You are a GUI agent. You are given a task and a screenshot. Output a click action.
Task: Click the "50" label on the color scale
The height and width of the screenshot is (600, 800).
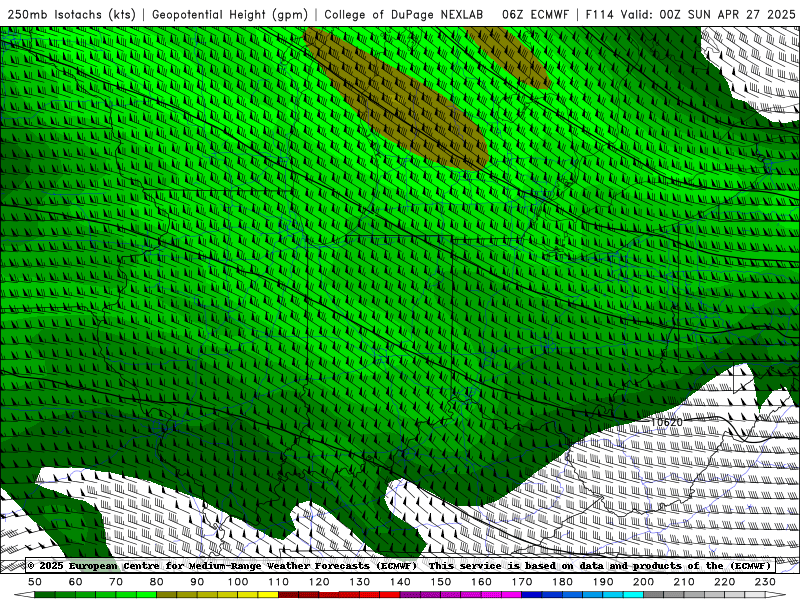(35, 582)
